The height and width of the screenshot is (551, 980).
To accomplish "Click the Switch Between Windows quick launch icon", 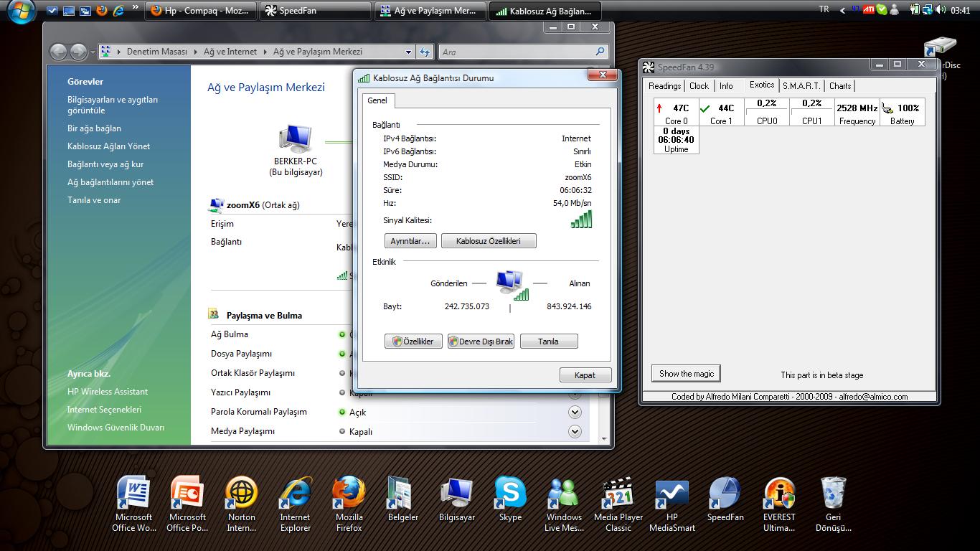I will pos(85,11).
